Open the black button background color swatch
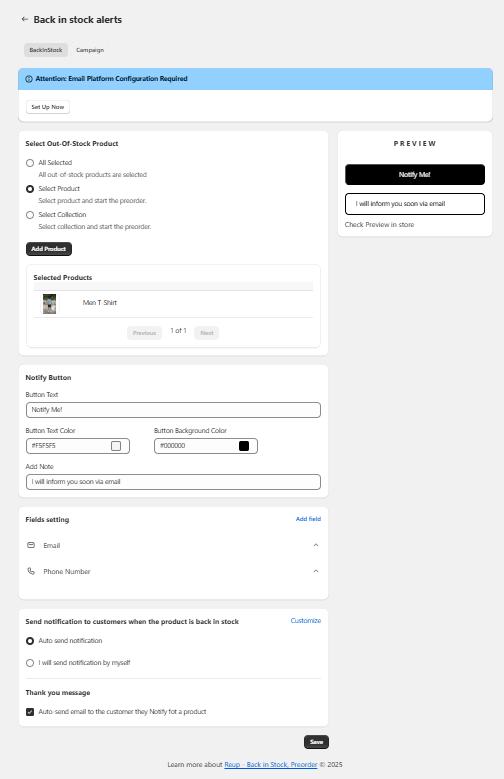The image size is (504, 779). [x=244, y=446]
